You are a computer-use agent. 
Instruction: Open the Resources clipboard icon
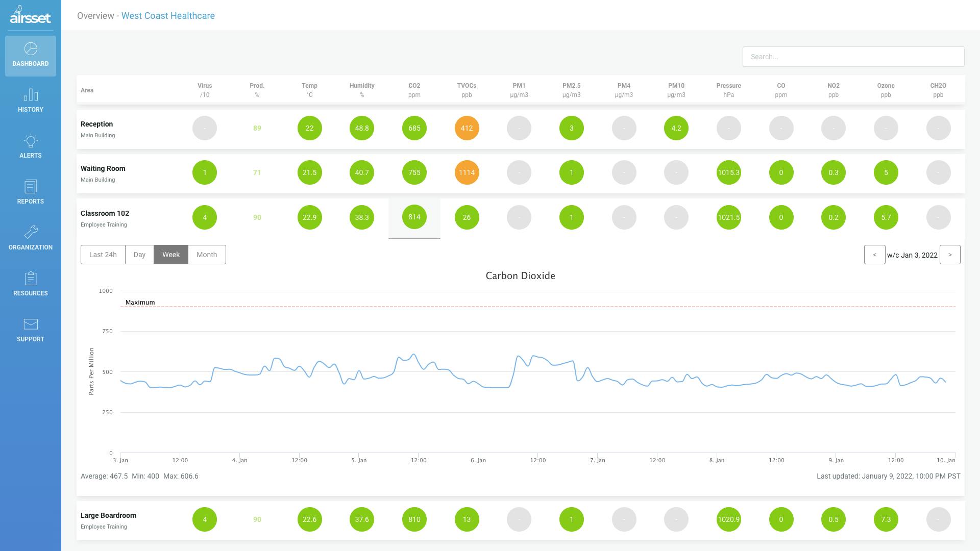[31, 279]
